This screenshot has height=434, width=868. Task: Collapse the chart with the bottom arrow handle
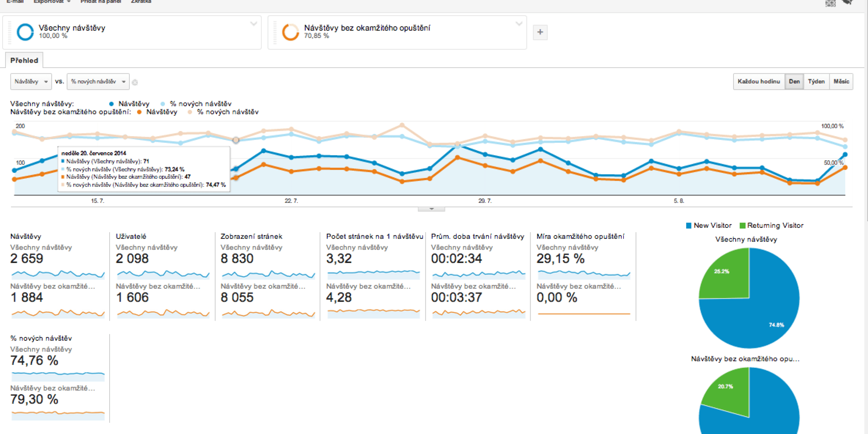coord(431,209)
